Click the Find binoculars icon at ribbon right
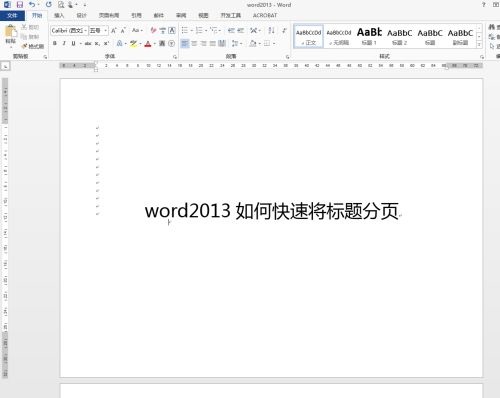The height and width of the screenshot is (398, 500). [x=492, y=27]
